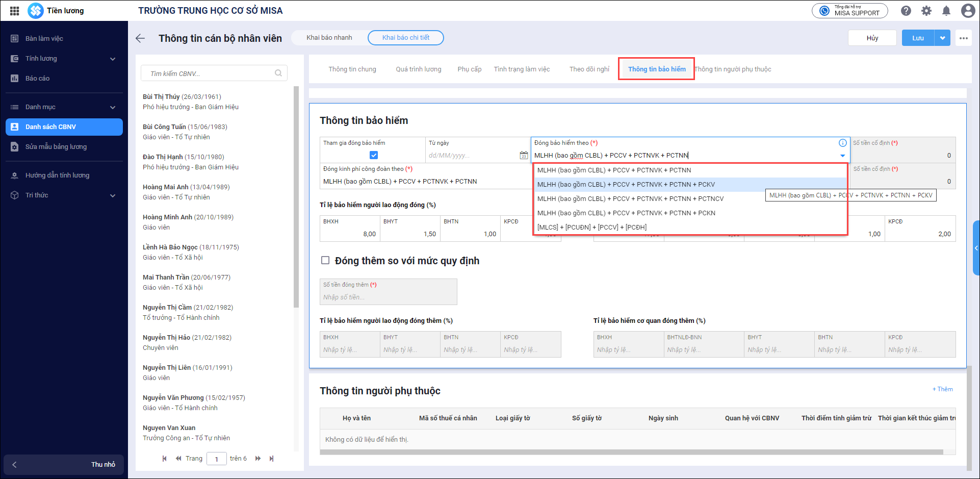Open the Thông tin chung tab
This screenshot has width=980, height=479.
(x=352, y=69)
